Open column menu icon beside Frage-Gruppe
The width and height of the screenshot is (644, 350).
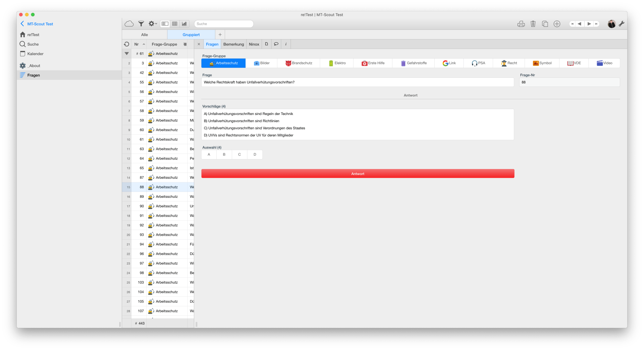pyautogui.click(x=185, y=44)
